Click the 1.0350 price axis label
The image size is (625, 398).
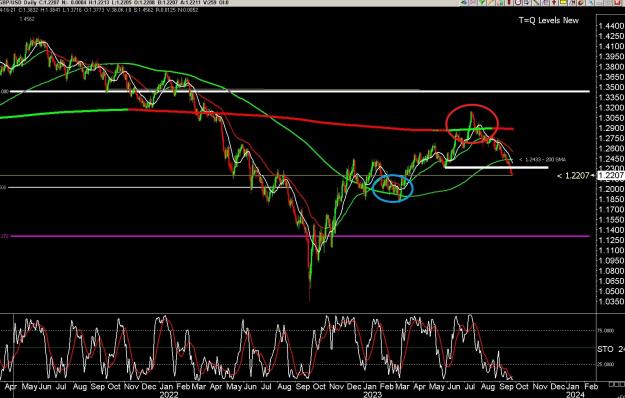click(611, 302)
